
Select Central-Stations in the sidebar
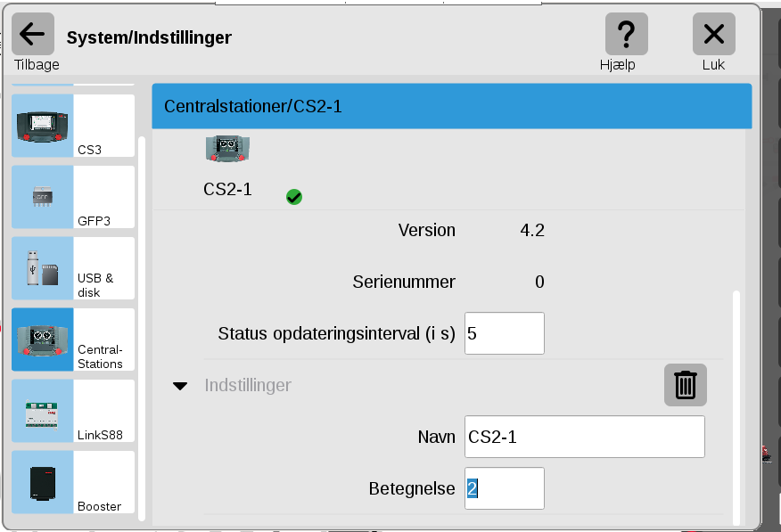(x=73, y=340)
